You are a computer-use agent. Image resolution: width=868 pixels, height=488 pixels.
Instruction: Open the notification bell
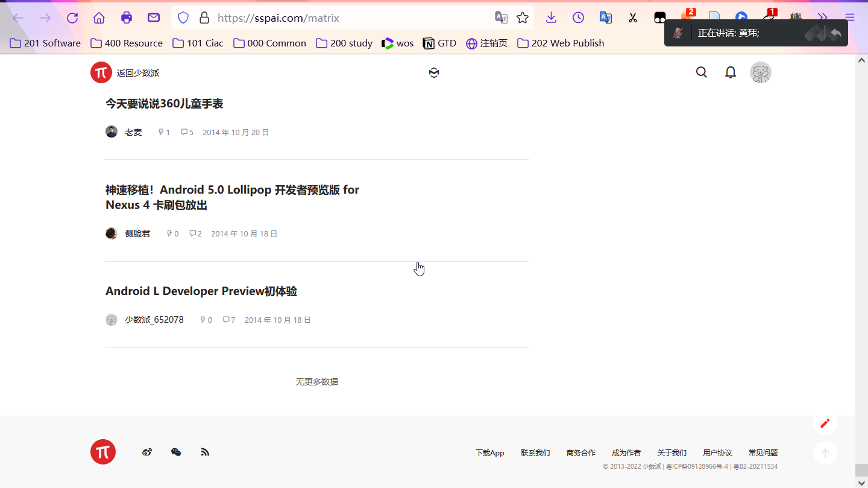tap(730, 72)
